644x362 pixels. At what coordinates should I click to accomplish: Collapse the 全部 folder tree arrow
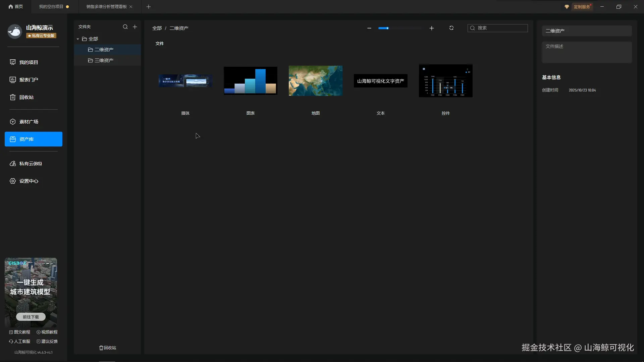click(78, 39)
